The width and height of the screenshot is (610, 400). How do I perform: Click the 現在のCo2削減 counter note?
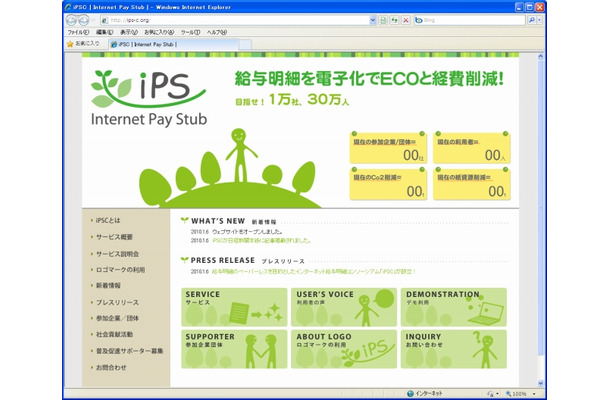point(388,184)
